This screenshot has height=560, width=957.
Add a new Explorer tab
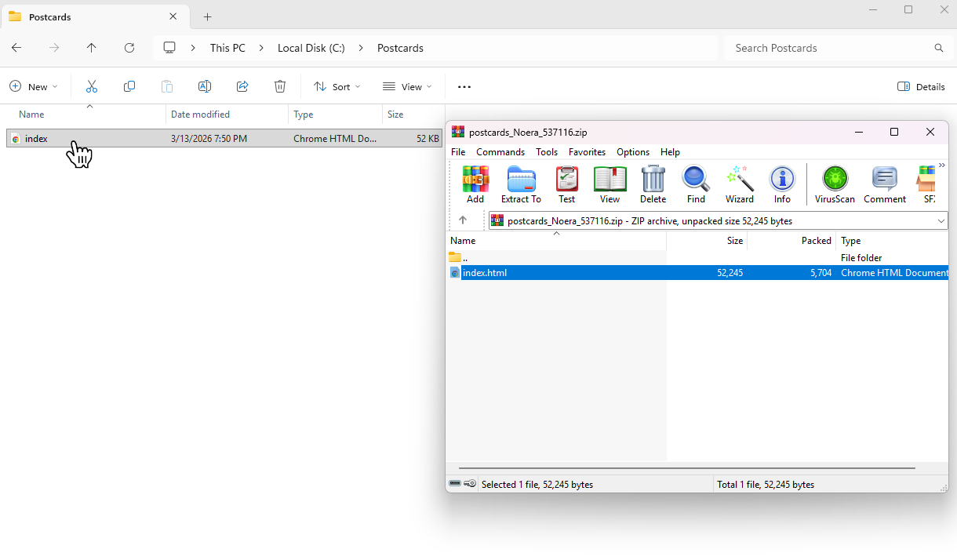[x=207, y=16]
